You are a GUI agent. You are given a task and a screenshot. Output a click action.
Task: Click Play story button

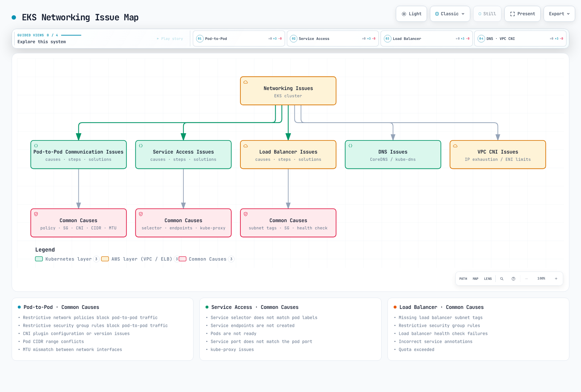click(x=170, y=38)
